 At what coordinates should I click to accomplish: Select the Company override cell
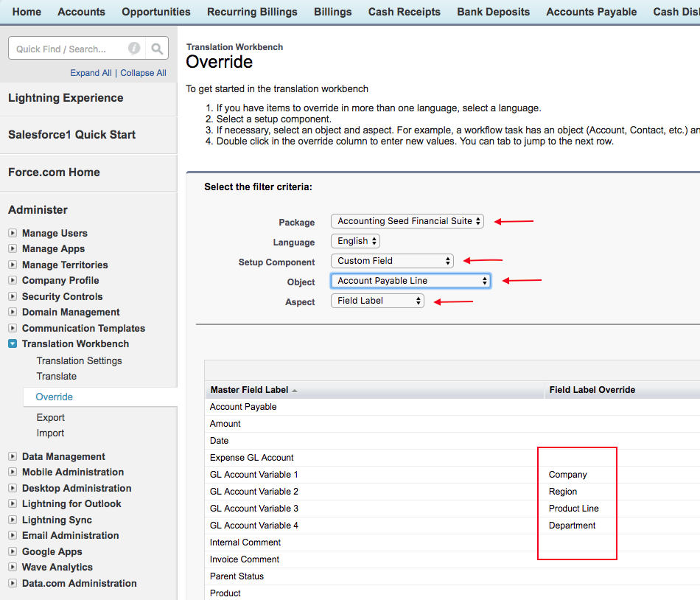[x=568, y=475]
